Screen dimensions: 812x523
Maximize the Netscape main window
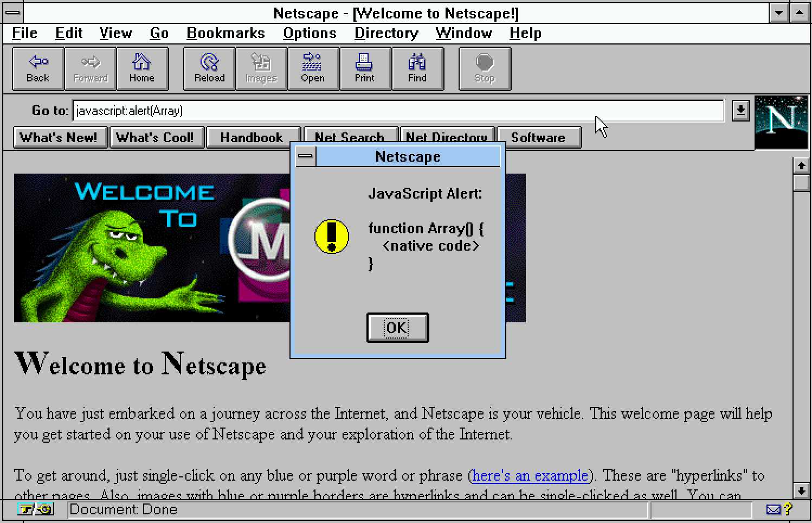pos(800,13)
